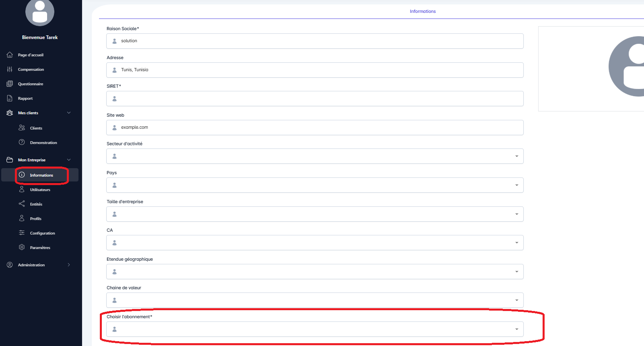This screenshot has width=644, height=346.
Task: Open Compensation via its sliders icon
Action: coord(10,69)
